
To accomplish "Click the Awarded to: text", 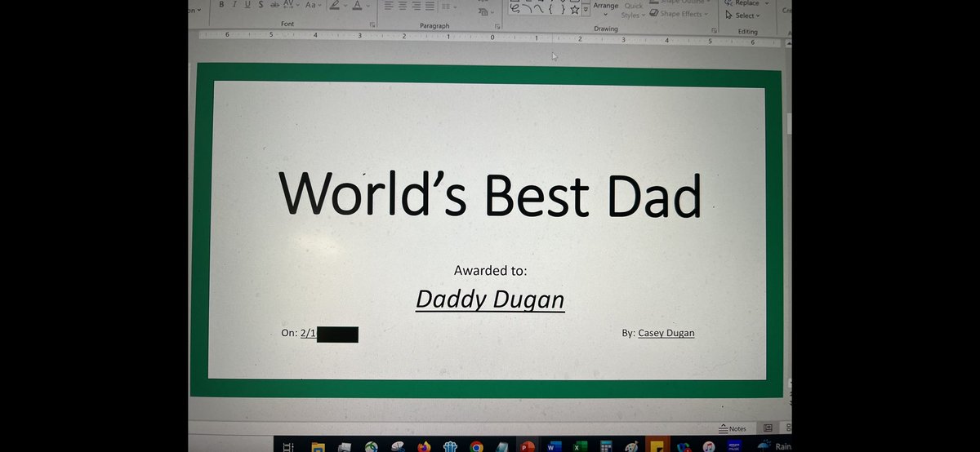I will 490,270.
